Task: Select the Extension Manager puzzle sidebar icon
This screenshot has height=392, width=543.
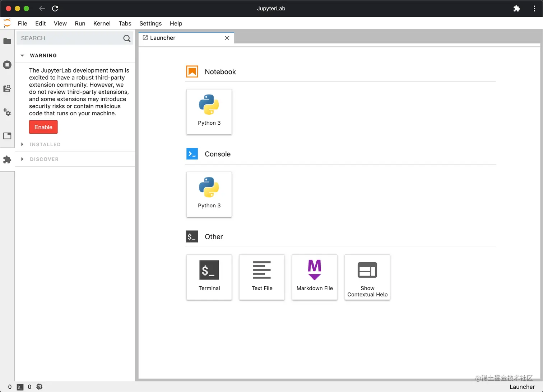Action: click(x=7, y=160)
